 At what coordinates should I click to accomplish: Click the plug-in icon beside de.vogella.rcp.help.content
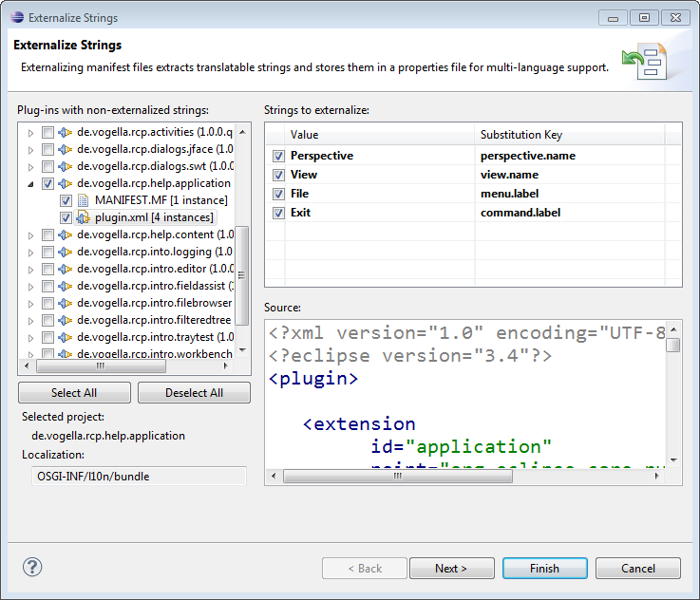(66, 234)
